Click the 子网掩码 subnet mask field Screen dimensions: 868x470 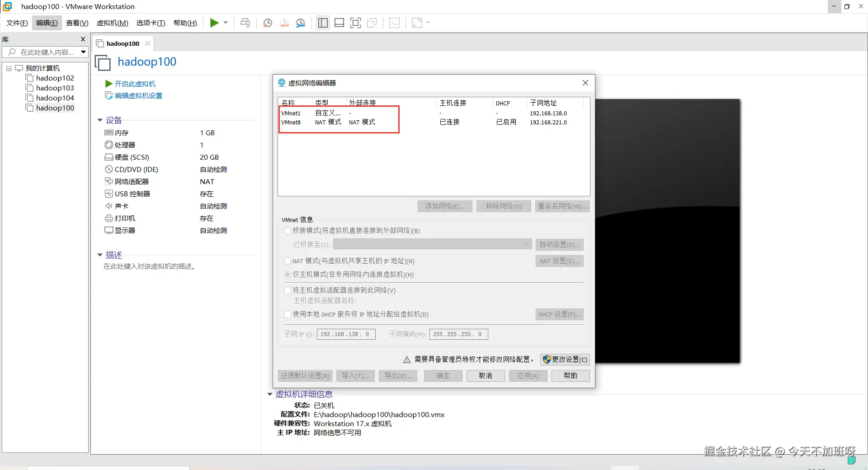click(x=458, y=334)
